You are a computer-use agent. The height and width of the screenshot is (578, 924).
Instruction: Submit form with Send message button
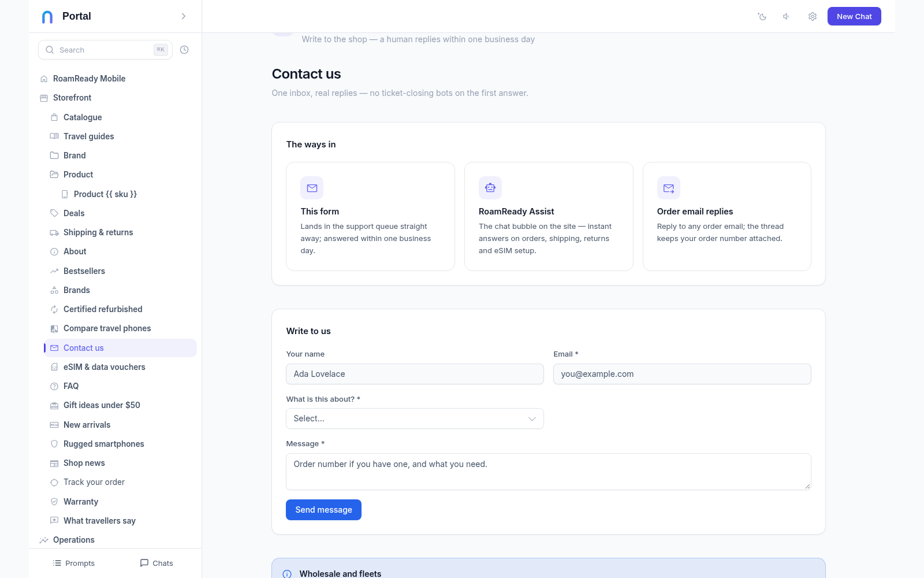click(323, 510)
